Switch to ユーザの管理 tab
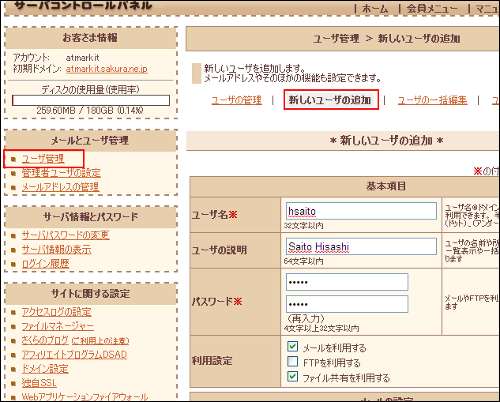Image resolution: width=500 pixels, height=402 pixels. [x=237, y=100]
